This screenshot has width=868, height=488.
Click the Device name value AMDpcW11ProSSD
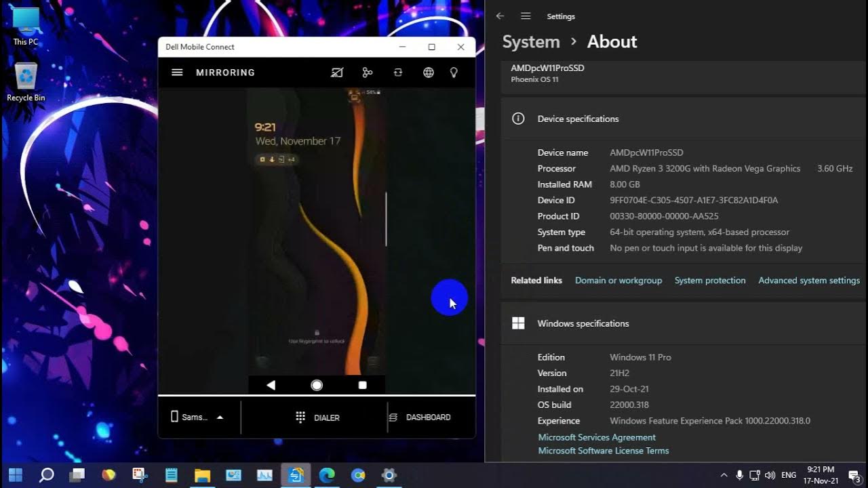[x=646, y=153]
